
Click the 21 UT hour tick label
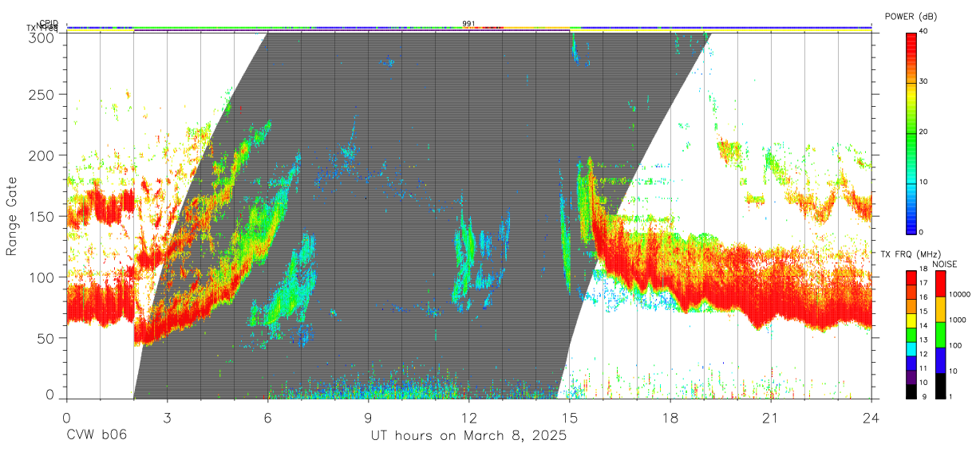tap(770, 416)
